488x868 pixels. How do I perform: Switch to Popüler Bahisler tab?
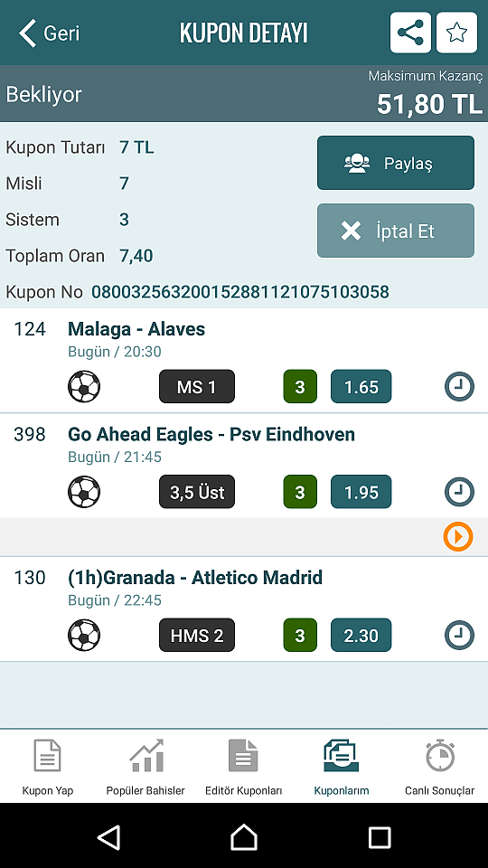coord(145,767)
